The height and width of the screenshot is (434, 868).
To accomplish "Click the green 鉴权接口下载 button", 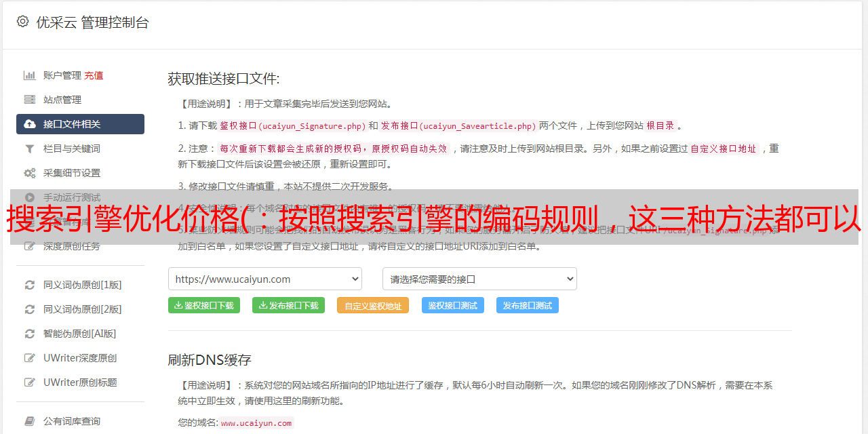I will (204, 305).
